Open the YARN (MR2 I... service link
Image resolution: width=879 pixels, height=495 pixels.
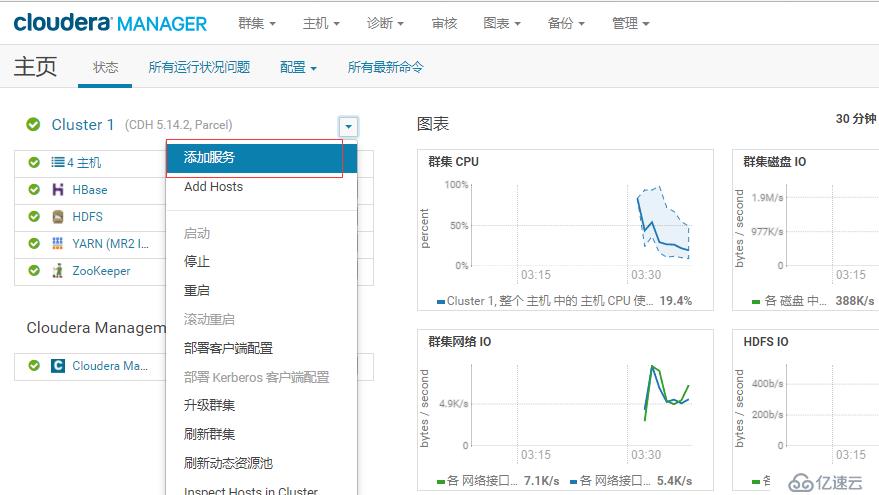[x=110, y=243]
